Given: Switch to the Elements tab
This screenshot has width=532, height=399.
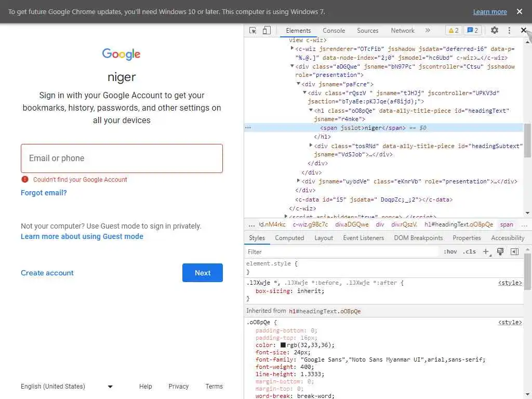Looking at the screenshot, I should (x=298, y=31).
